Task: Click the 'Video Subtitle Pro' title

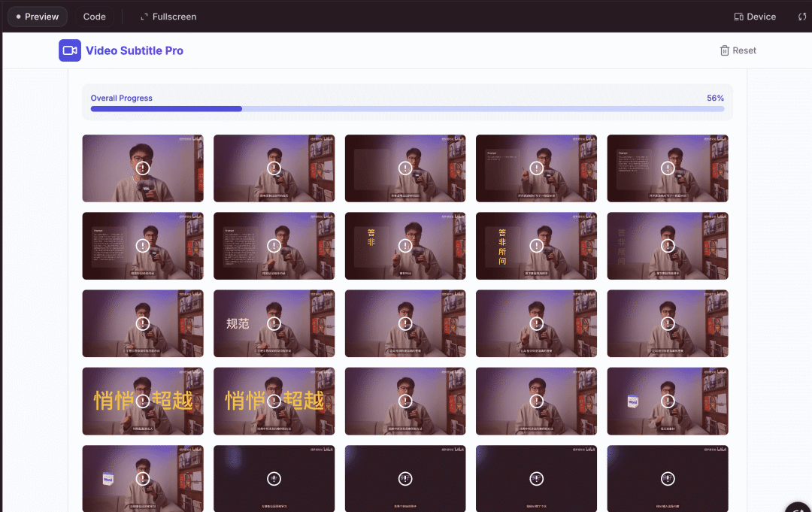Action: 135,50
